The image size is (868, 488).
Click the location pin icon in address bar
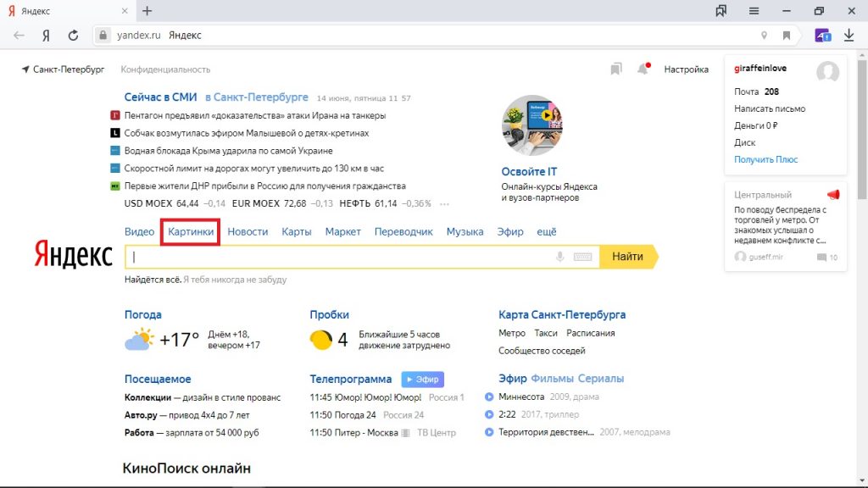[x=764, y=36]
